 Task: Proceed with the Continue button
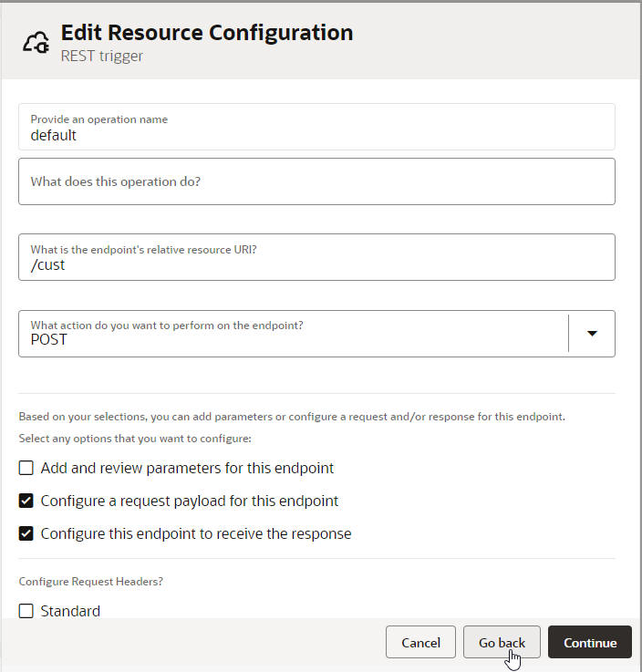click(590, 643)
